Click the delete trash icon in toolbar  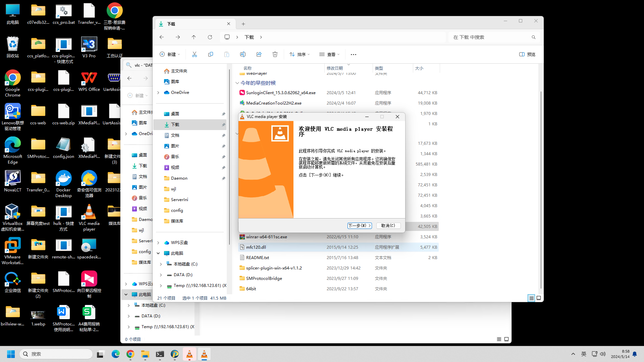[x=275, y=54]
